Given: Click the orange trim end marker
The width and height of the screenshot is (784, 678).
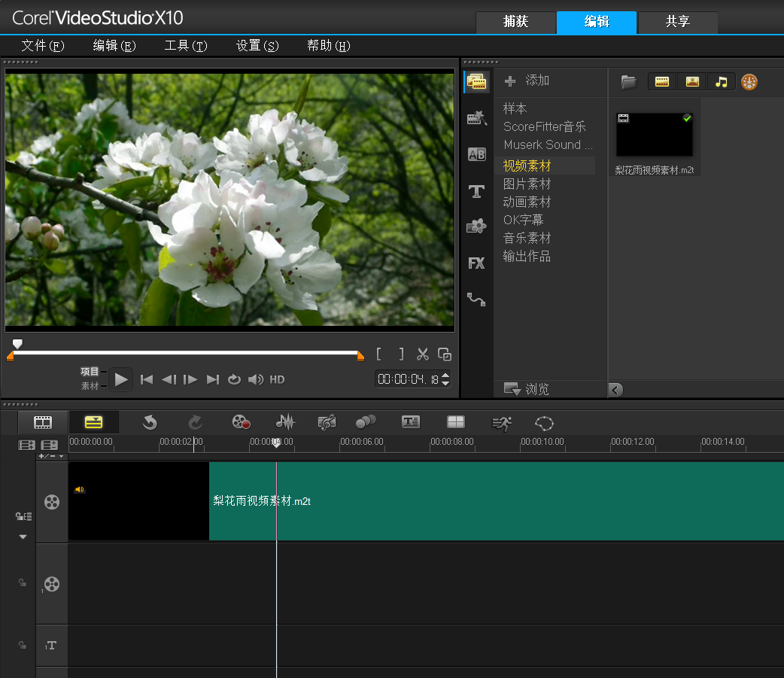Looking at the screenshot, I should click(x=360, y=356).
